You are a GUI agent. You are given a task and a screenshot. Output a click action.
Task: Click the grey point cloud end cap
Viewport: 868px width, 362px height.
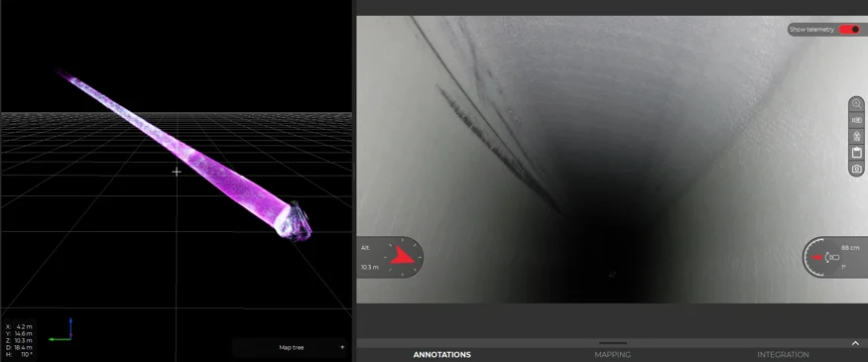coord(296,222)
